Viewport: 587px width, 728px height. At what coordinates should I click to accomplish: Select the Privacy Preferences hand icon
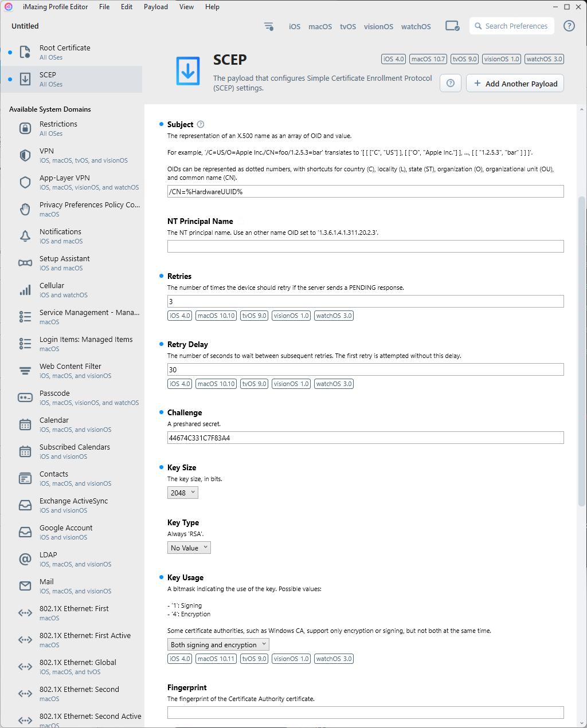point(25,209)
